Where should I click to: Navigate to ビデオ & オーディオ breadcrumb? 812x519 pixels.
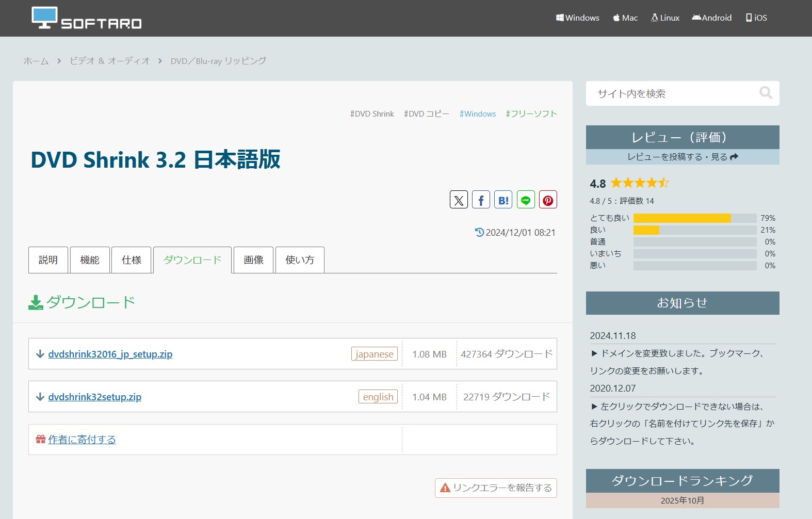click(109, 61)
